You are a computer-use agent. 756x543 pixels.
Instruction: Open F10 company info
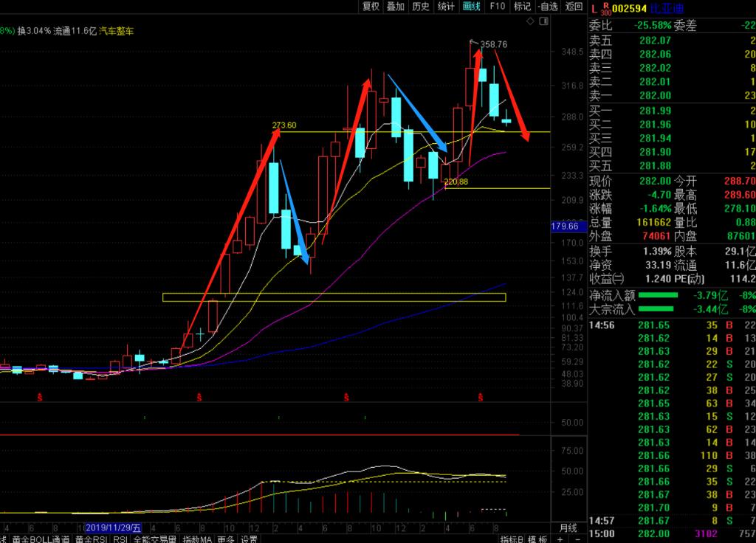[497, 7]
